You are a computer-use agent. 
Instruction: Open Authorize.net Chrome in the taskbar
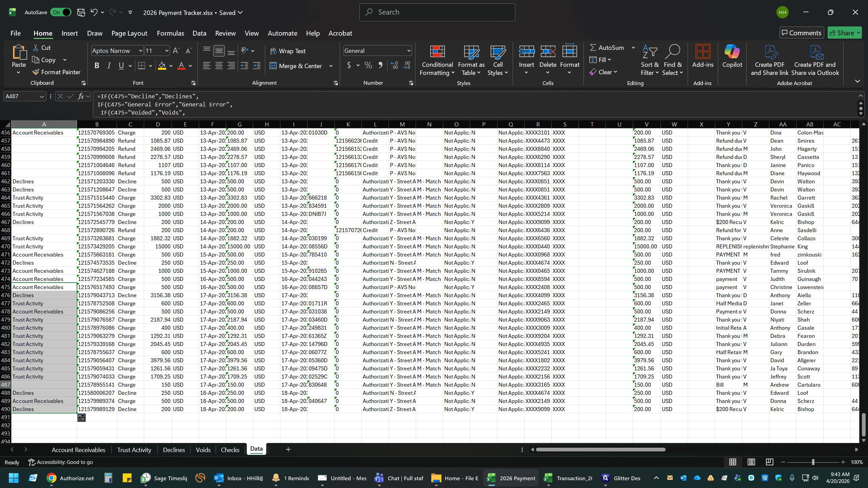point(71,478)
